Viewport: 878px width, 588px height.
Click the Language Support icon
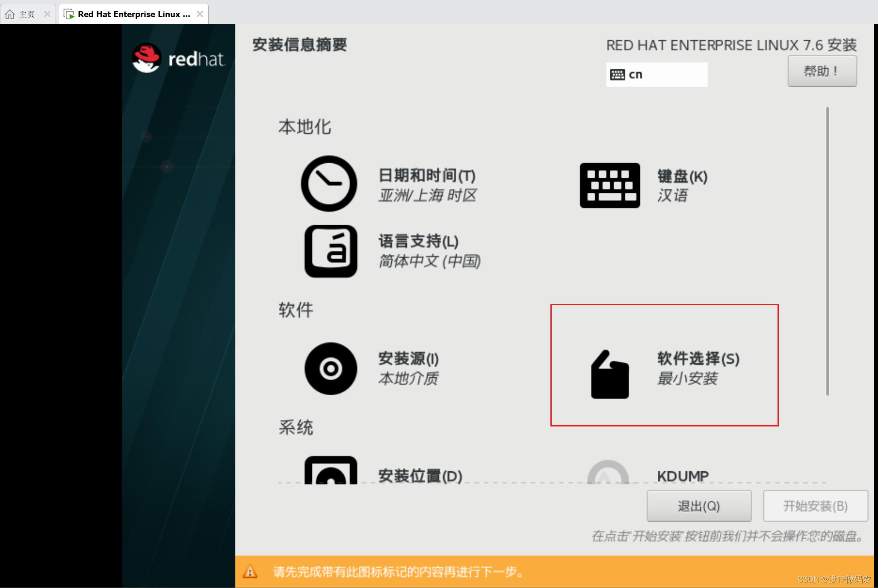click(331, 251)
